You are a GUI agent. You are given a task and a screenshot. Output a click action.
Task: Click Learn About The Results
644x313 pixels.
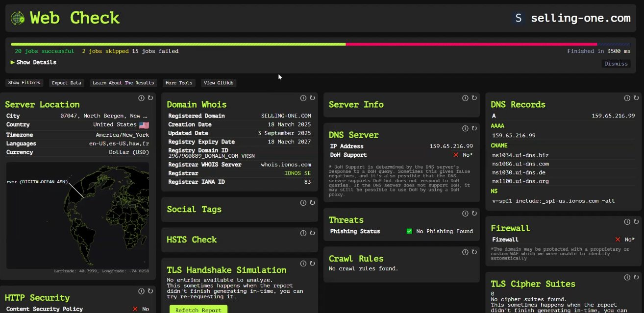pyautogui.click(x=123, y=83)
